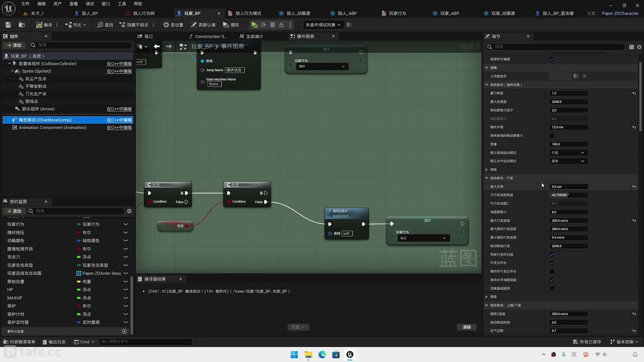This screenshot has width=644, height=362.
Task: Start 模拟 simulation
Action: coord(231,25)
